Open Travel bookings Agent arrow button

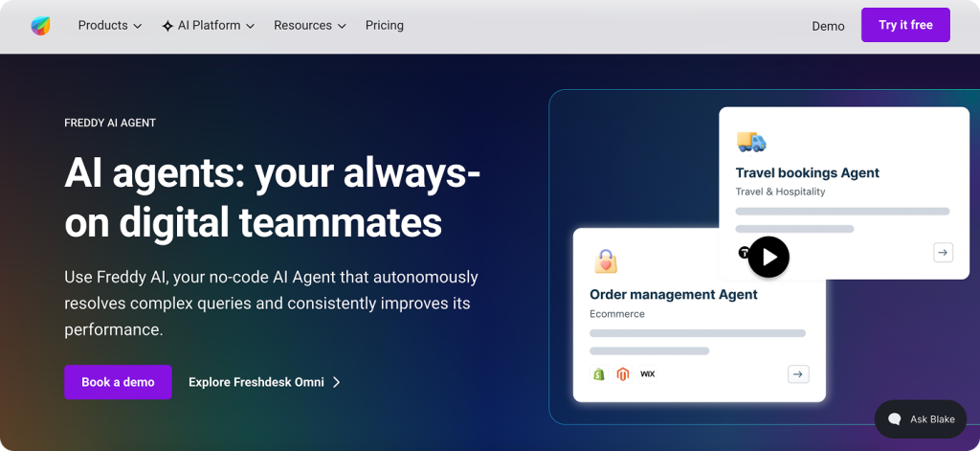943,253
